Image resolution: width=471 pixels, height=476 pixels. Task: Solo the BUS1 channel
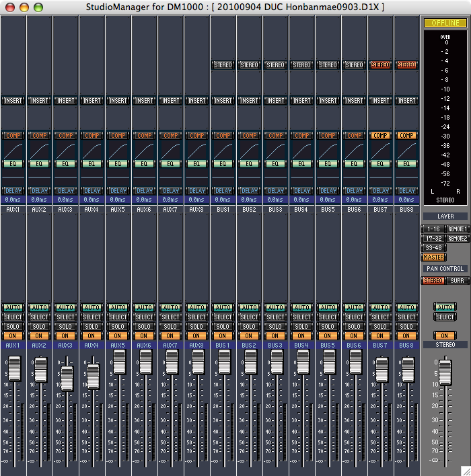[x=223, y=326]
